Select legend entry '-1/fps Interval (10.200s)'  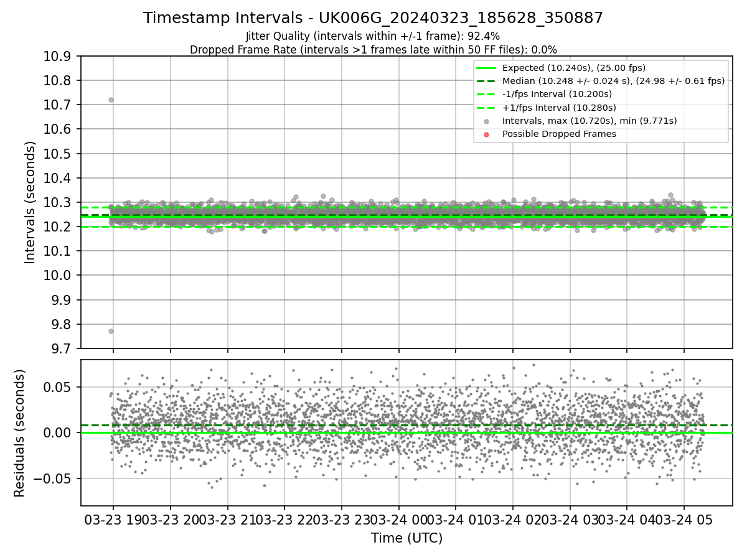click(557, 94)
